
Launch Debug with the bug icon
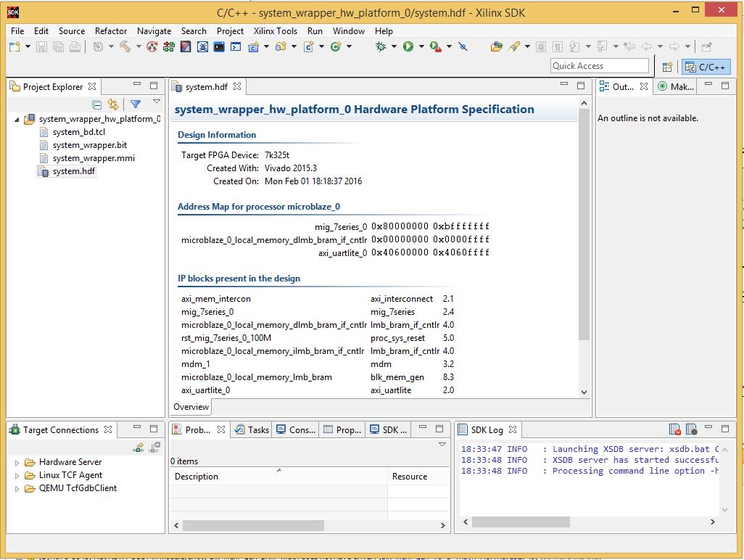click(381, 46)
